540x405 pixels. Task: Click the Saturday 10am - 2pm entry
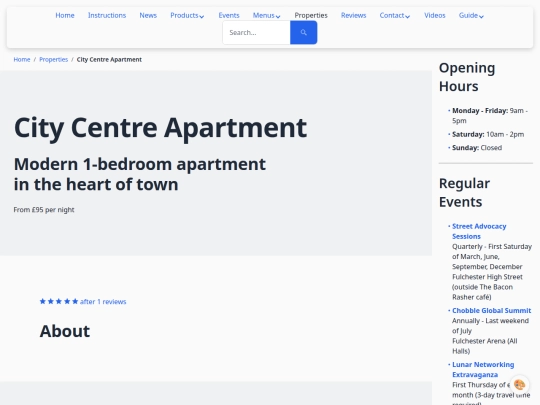(x=488, y=134)
